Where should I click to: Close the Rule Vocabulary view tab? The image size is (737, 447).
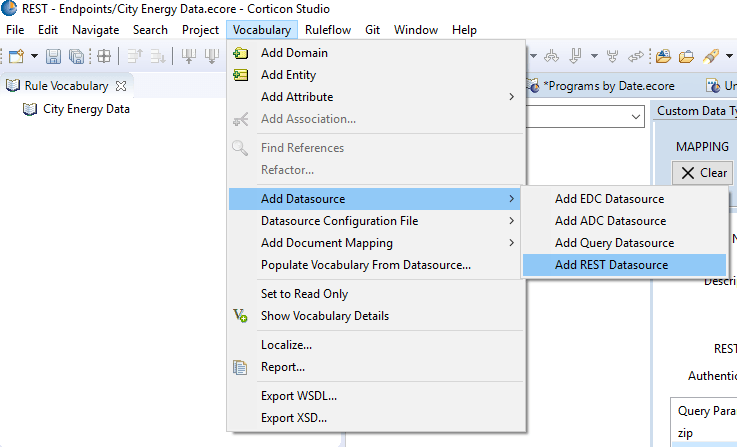click(x=121, y=86)
